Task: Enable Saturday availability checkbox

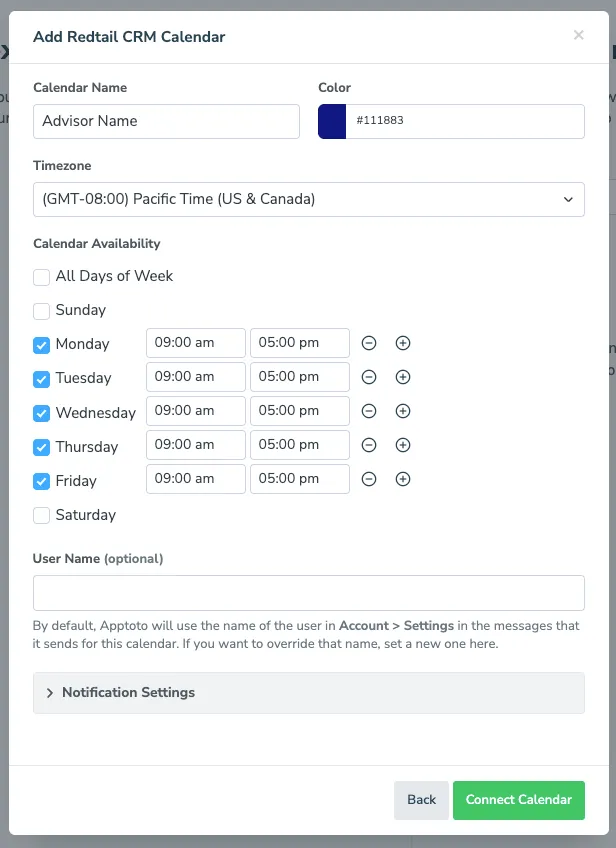Action: coord(42,516)
